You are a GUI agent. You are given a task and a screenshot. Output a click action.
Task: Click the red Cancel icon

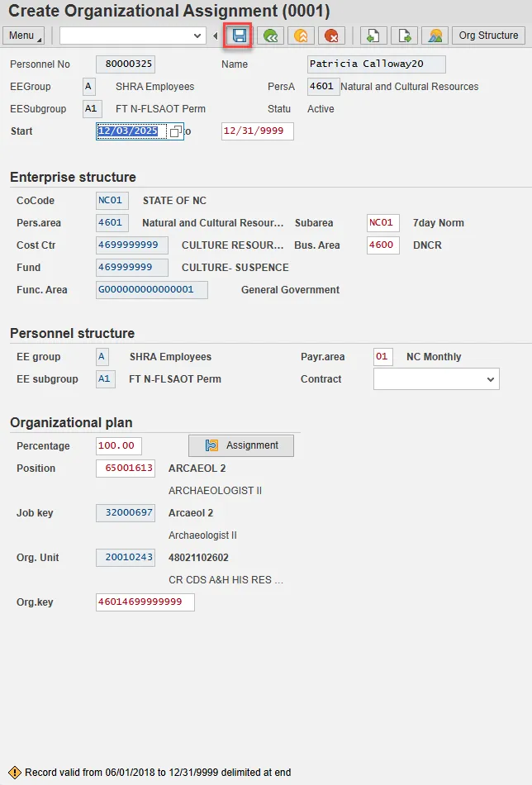[x=331, y=36]
